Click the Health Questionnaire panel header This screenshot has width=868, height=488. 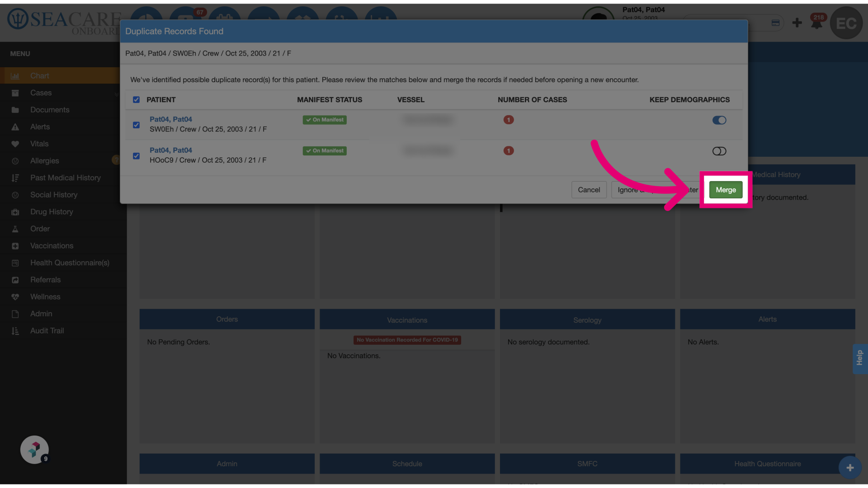pyautogui.click(x=767, y=464)
